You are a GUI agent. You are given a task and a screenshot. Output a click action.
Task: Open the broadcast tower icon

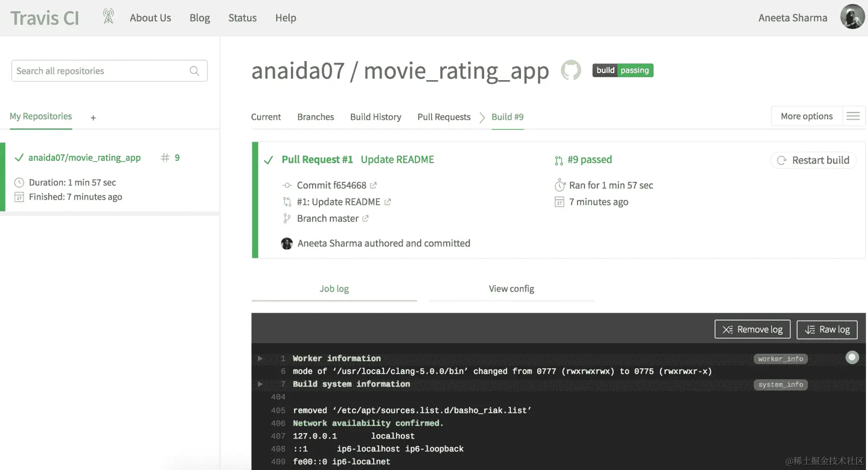[108, 16]
